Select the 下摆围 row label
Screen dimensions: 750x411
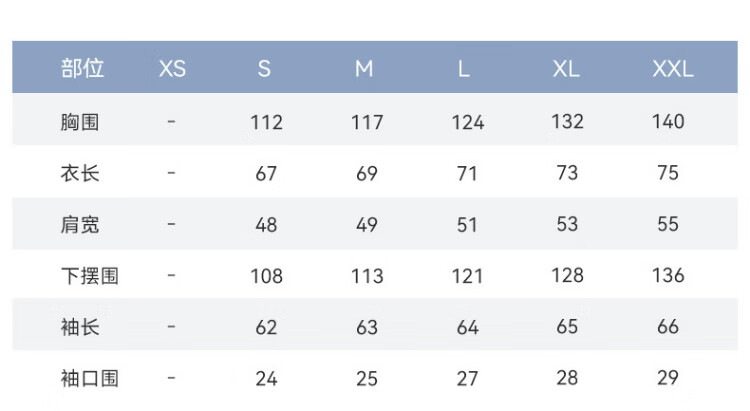pos(89,275)
